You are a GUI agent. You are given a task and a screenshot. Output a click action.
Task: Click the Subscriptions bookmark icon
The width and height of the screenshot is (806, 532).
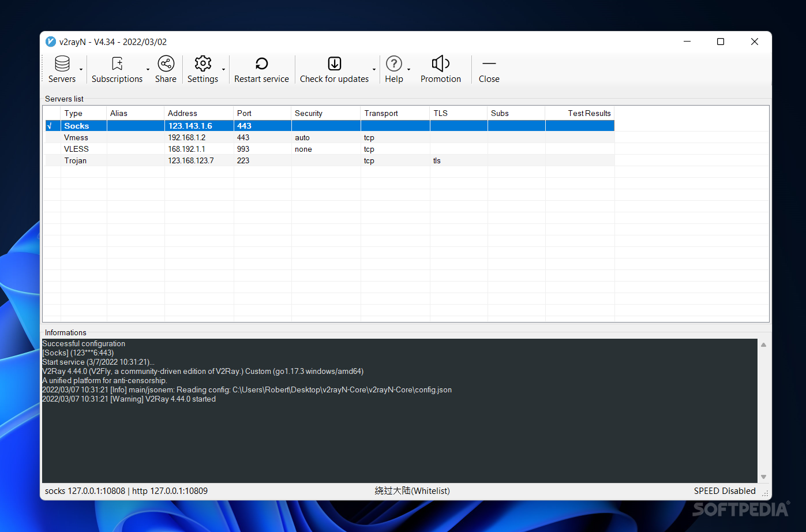(x=117, y=64)
